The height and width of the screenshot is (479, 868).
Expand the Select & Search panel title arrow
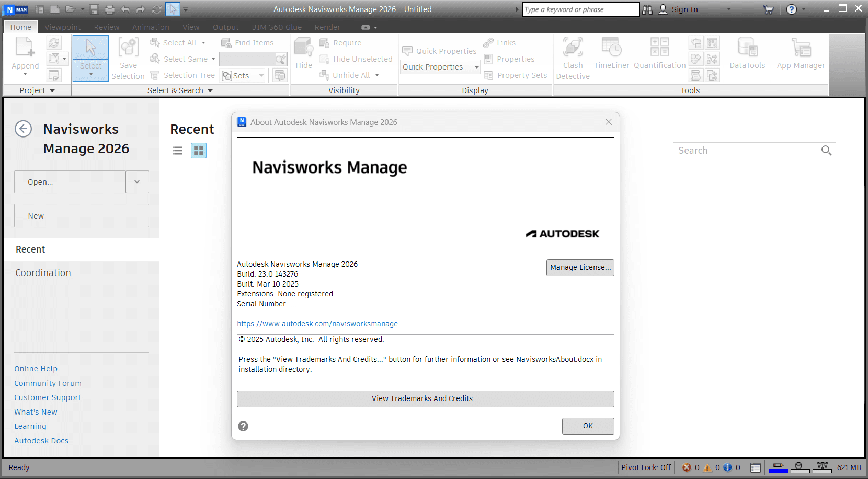(210, 90)
